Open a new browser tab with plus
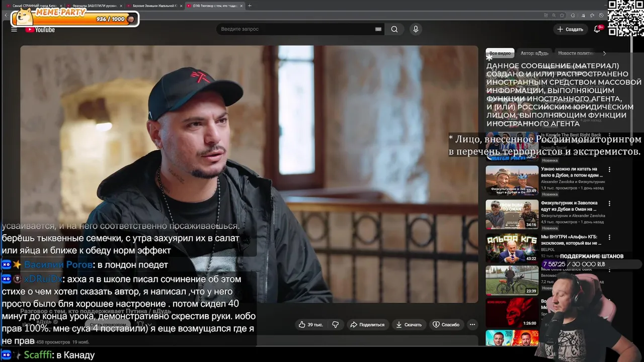Screen dimensions: 644x362 (250, 6)
